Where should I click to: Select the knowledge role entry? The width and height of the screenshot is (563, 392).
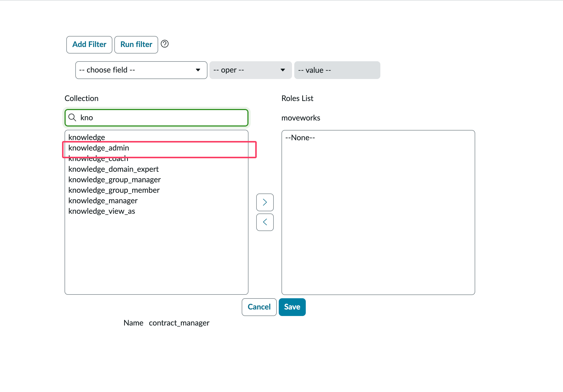click(x=87, y=137)
